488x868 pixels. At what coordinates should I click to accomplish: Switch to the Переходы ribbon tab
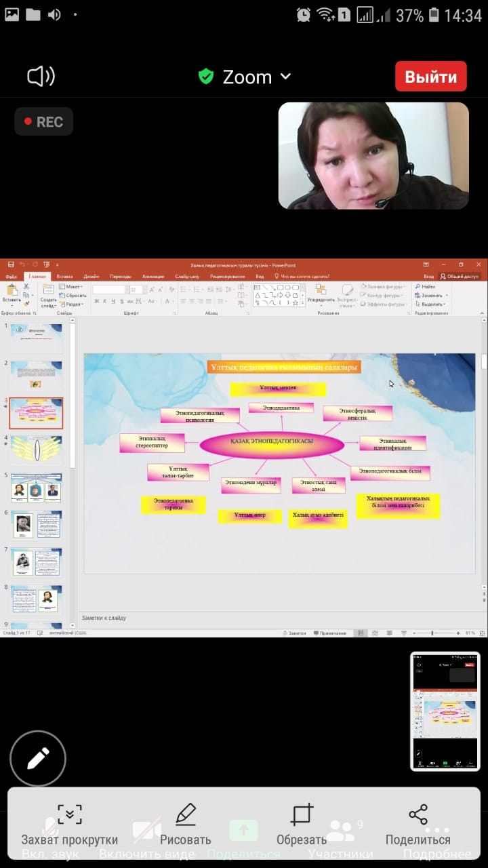121,277
